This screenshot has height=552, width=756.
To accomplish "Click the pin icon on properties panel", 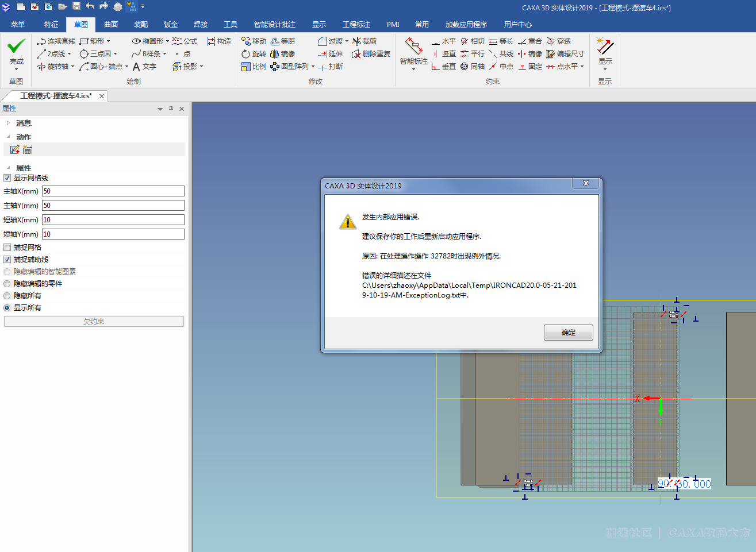I will (x=171, y=109).
